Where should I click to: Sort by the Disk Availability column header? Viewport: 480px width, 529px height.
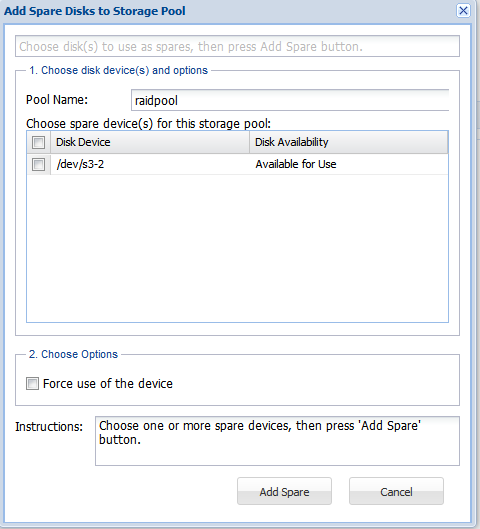coord(349,142)
